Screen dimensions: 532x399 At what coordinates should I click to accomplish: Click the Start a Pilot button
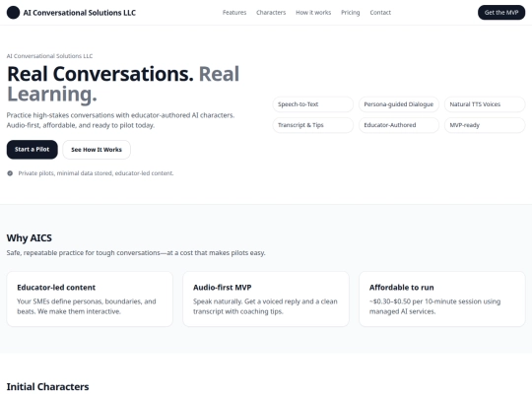point(33,150)
